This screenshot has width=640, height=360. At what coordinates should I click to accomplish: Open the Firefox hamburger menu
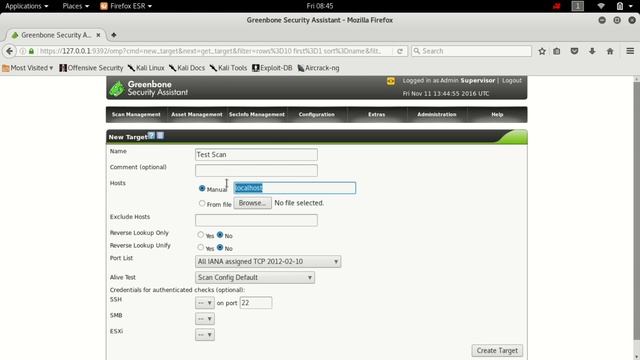click(x=630, y=51)
